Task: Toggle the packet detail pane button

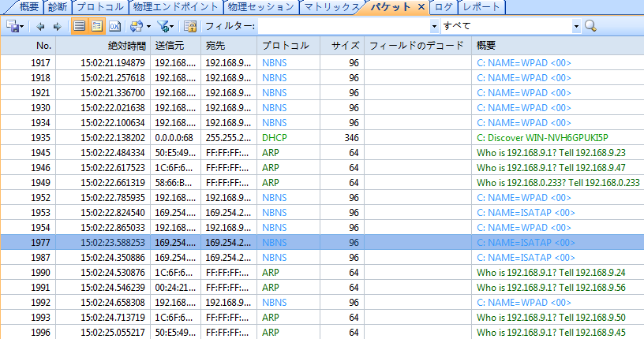Action: tap(97, 26)
